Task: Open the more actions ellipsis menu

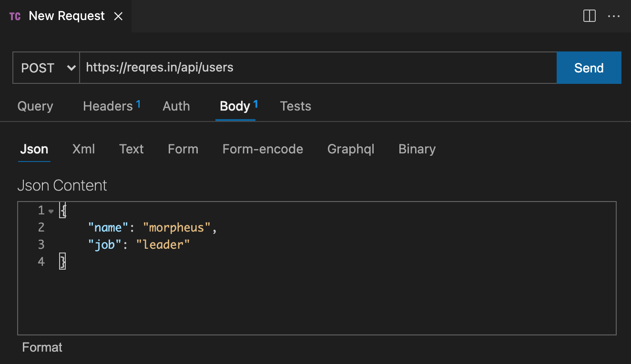Action: (613, 16)
